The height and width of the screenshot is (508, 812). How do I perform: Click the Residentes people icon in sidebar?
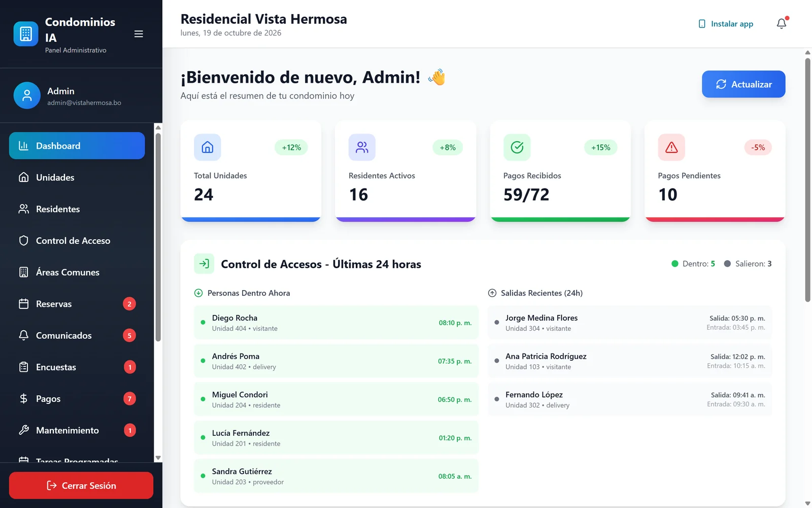point(24,209)
